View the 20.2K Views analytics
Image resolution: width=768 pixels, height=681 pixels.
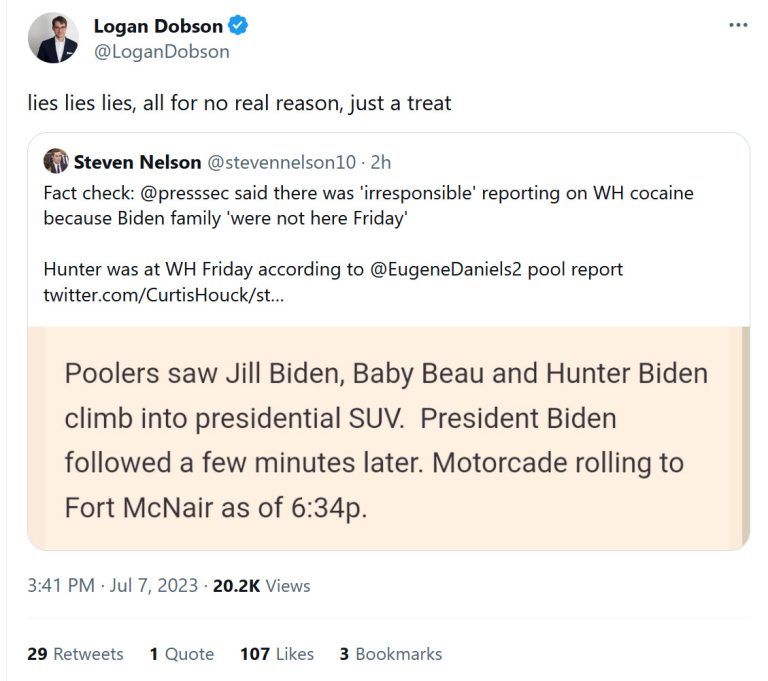point(261,586)
